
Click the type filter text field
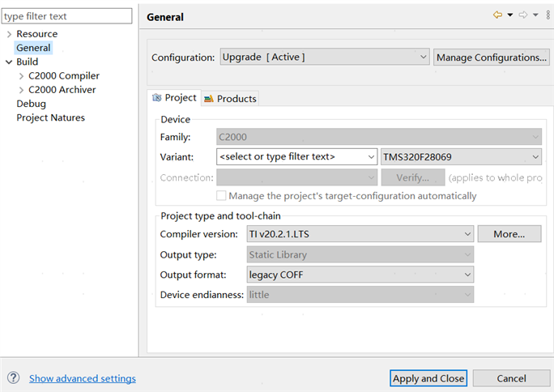66,16
